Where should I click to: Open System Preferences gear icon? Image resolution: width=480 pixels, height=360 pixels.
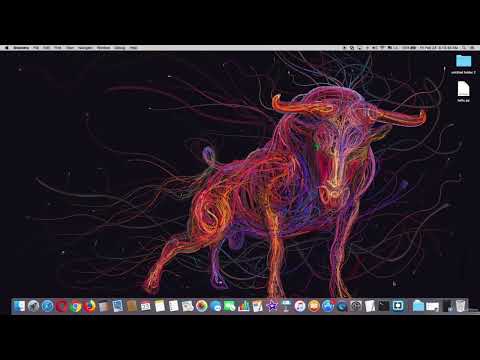[356, 306]
